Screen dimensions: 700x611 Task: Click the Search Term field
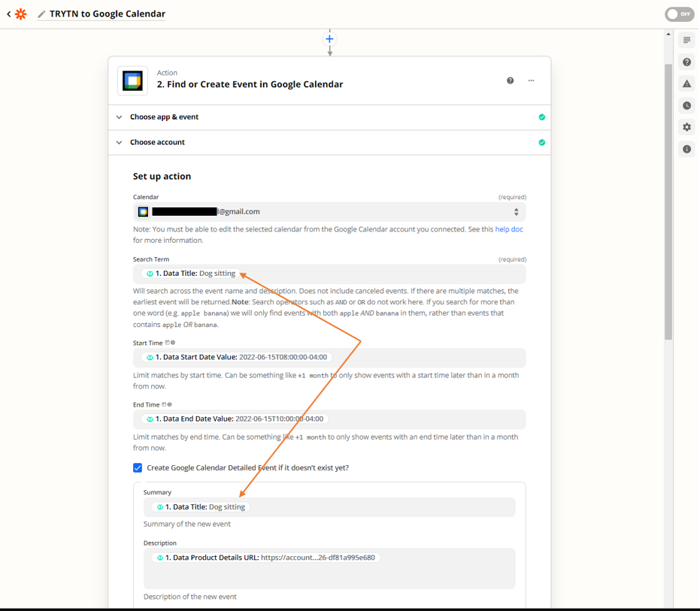(x=329, y=274)
